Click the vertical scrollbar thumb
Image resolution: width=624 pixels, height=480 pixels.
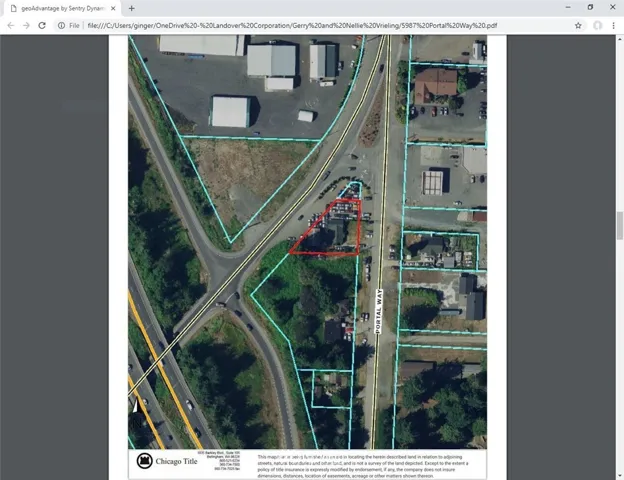[620, 226]
